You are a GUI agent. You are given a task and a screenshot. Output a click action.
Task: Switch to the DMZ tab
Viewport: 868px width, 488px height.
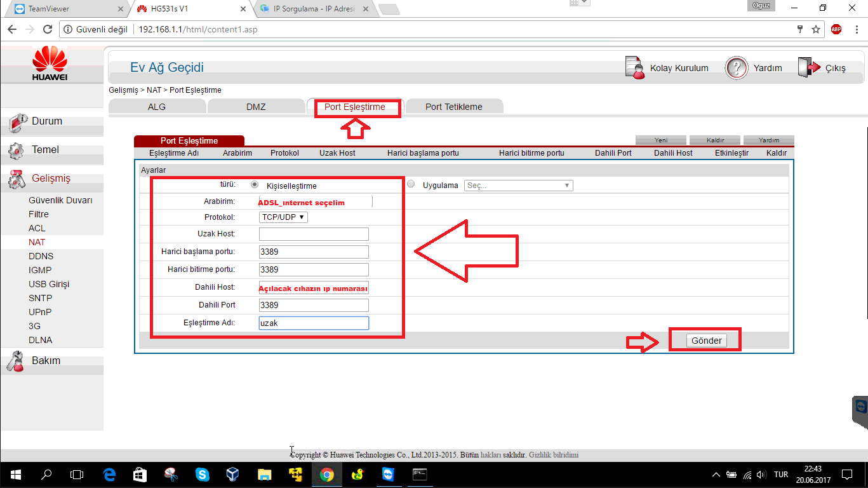coord(256,107)
